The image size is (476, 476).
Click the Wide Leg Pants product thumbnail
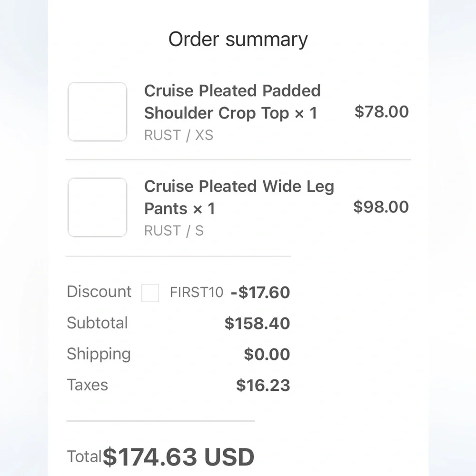pyautogui.click(x=97, y=208)
